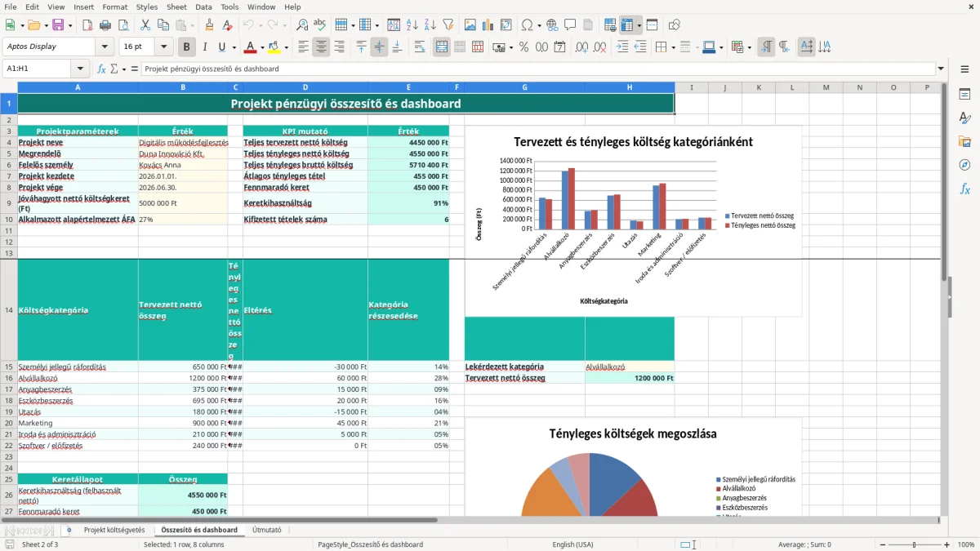Open the sidebar Navigator compass icon
The height and width of the screenshot is (551, 980).
pyautogui.click(x=964, y=165)
